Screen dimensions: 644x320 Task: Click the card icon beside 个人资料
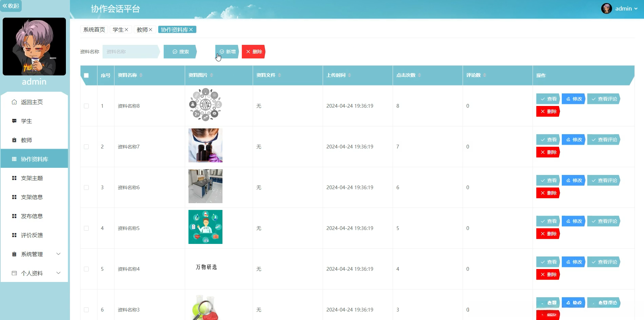point(14,273)
